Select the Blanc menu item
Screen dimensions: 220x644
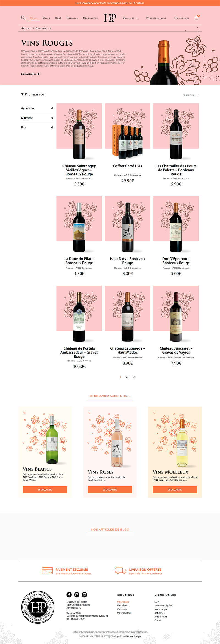46,18
